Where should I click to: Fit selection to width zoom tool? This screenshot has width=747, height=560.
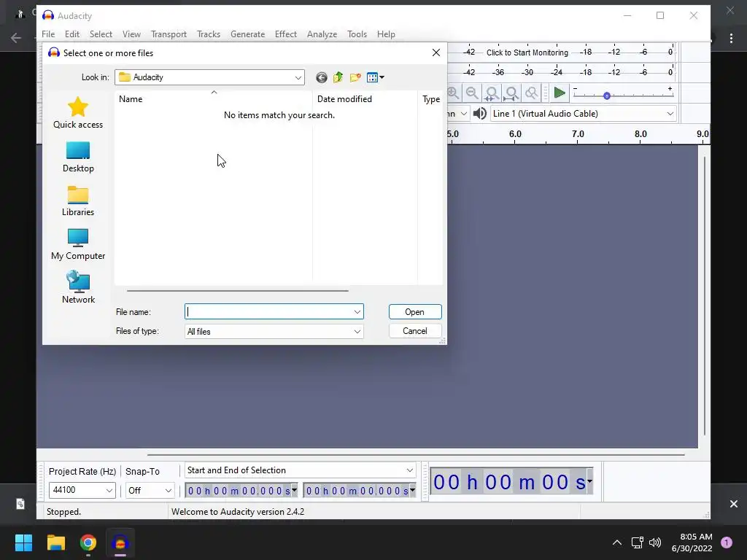492,93
